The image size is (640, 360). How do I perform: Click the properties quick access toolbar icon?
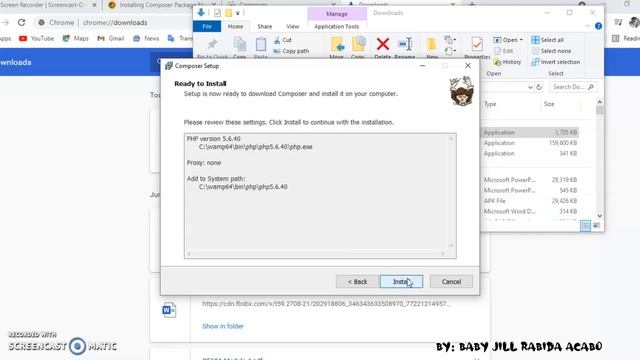pos(217,13)
